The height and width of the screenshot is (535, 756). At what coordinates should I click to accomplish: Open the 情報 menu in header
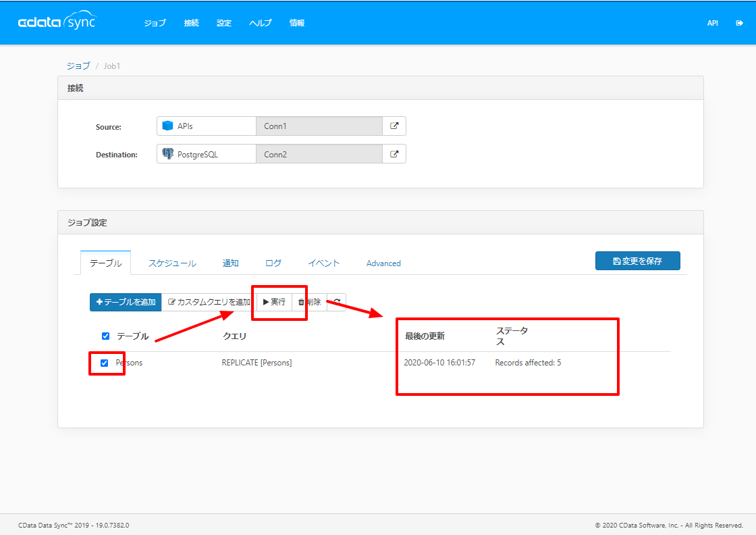(297, 23)
